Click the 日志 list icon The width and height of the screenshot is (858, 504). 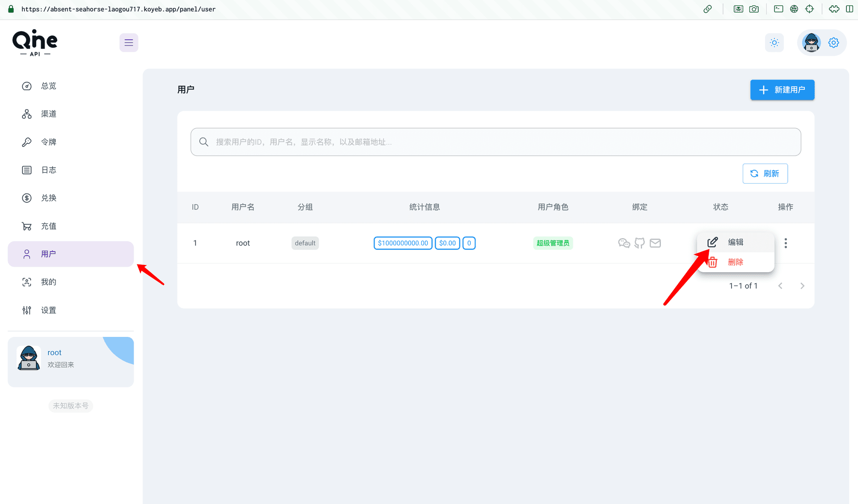[27, 170]
